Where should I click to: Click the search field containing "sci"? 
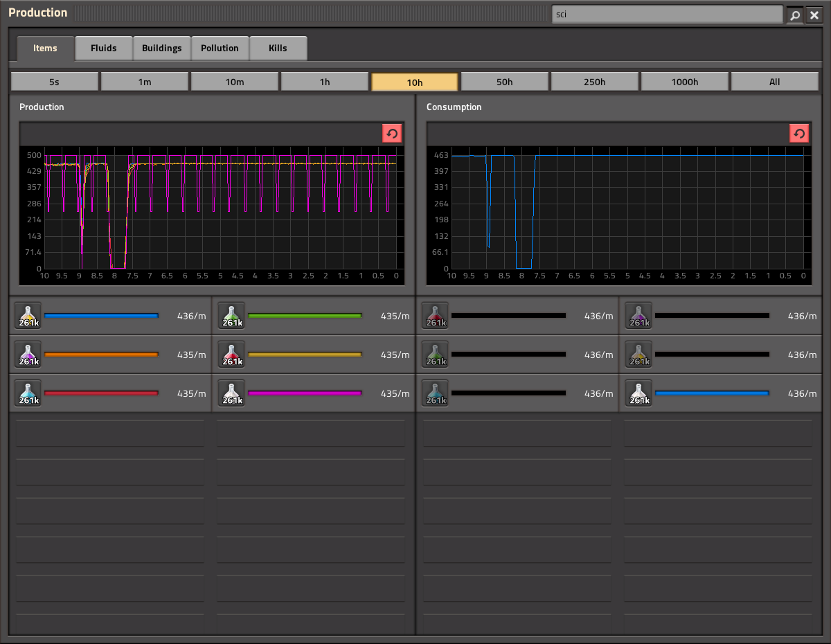click(x=667, y=15)
